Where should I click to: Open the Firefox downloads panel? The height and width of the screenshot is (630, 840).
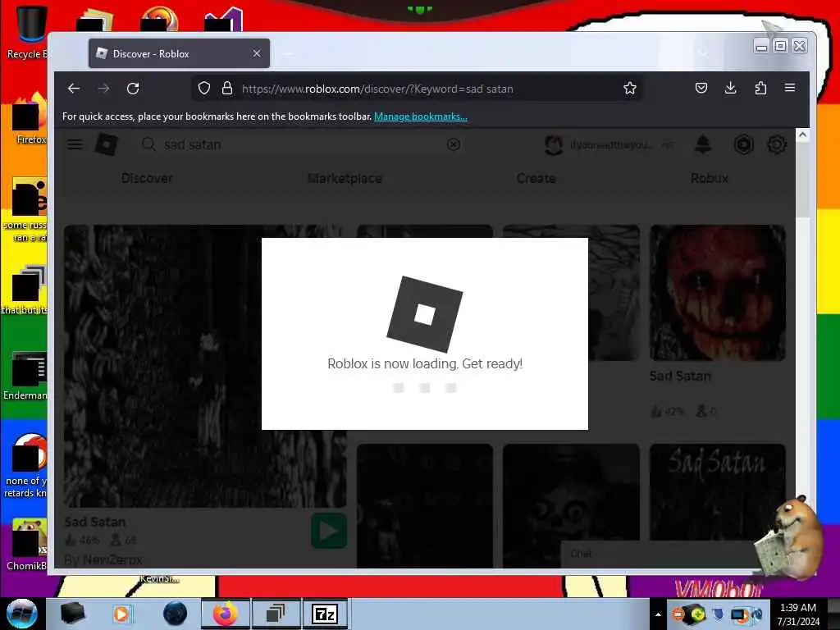click(731, 88)
